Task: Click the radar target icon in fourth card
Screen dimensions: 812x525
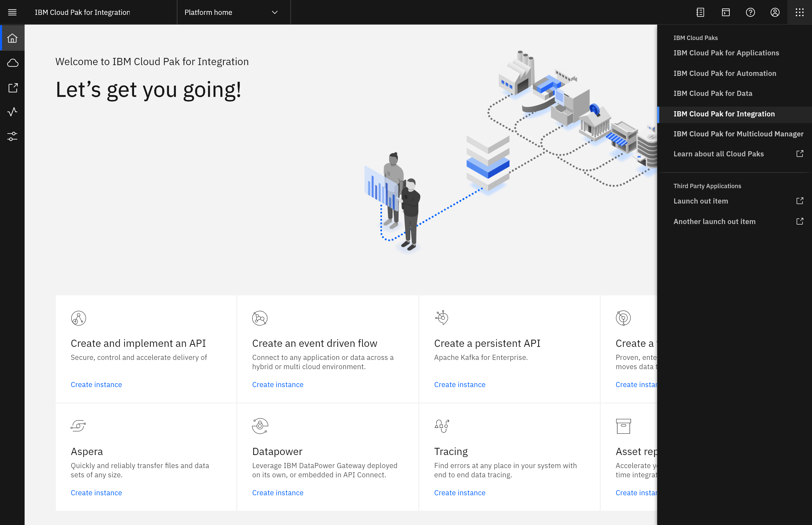Action: [x=624, y=318]
